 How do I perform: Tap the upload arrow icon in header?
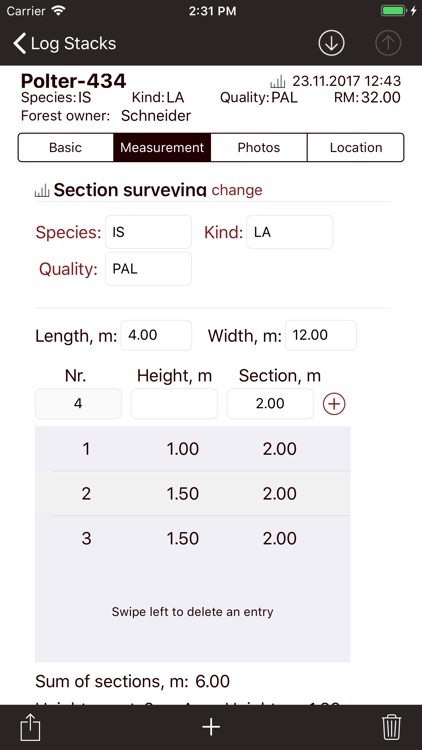pos(388,43)
